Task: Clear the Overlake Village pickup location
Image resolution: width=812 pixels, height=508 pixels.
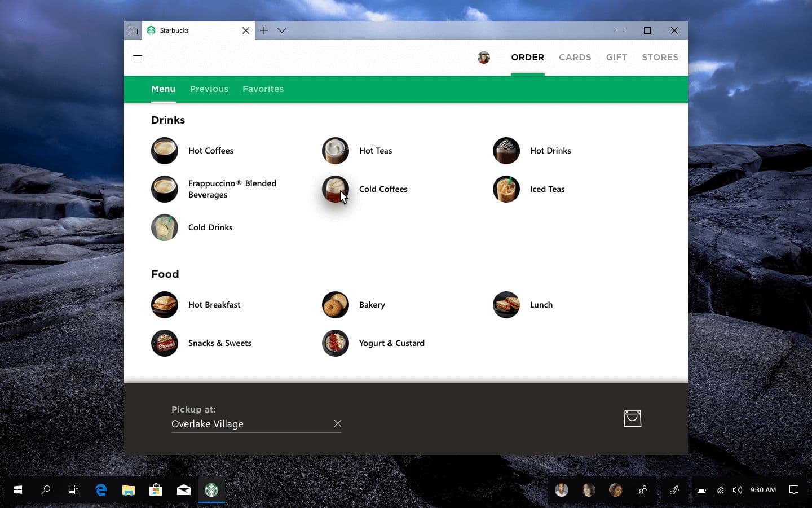Action: pos(337,423)
